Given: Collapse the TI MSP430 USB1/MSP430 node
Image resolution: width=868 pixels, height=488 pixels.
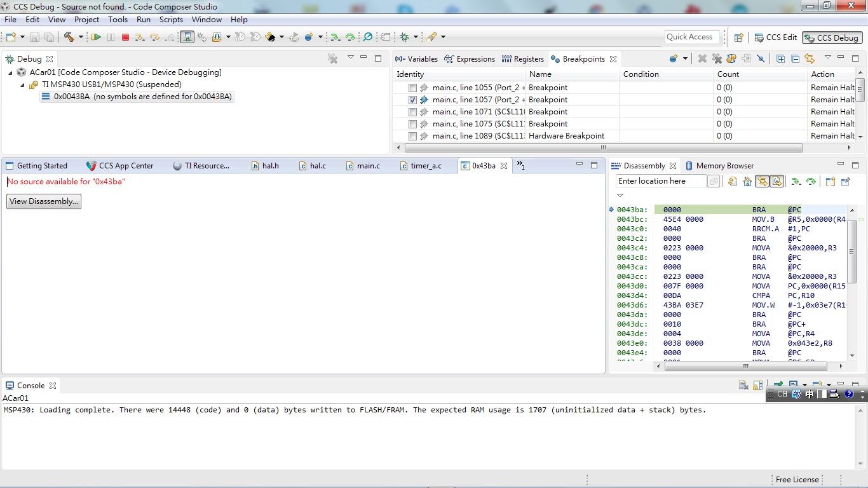Looking at the screenshot, I should pyautogui.click(x=23, y=85).
